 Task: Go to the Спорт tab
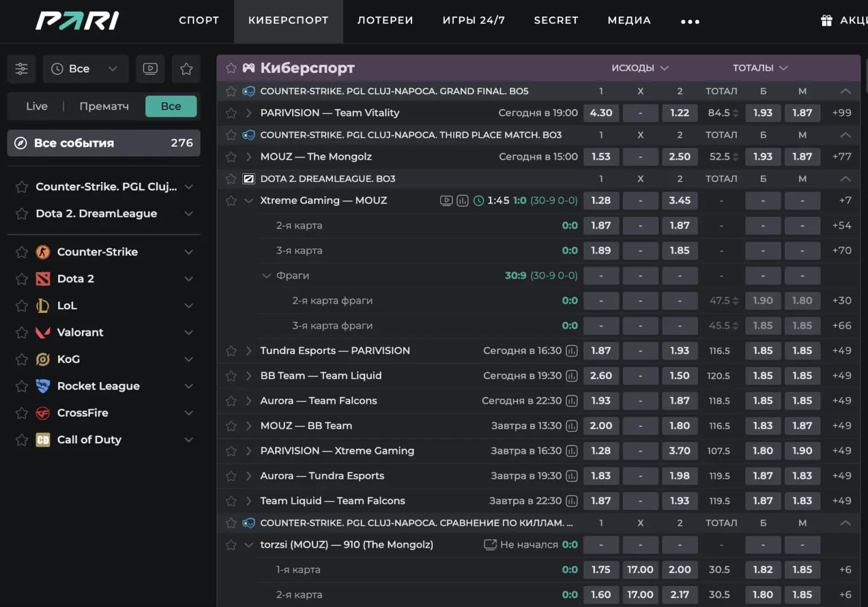pyautogui.click(x=199, y=20)
